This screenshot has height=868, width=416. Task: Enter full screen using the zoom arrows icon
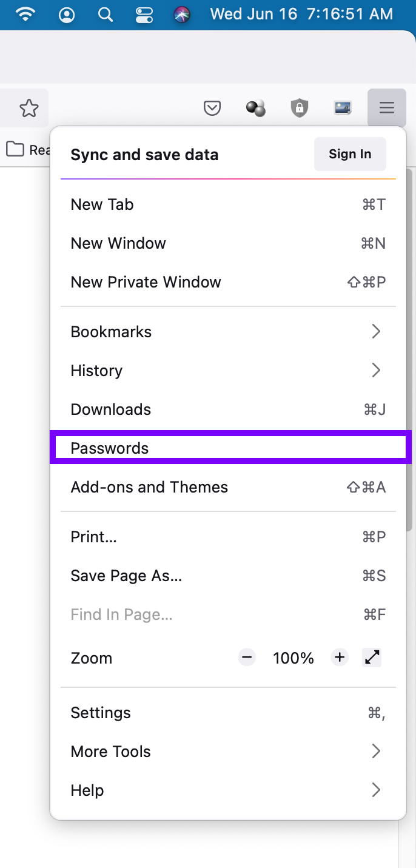[x=372, y=658]
